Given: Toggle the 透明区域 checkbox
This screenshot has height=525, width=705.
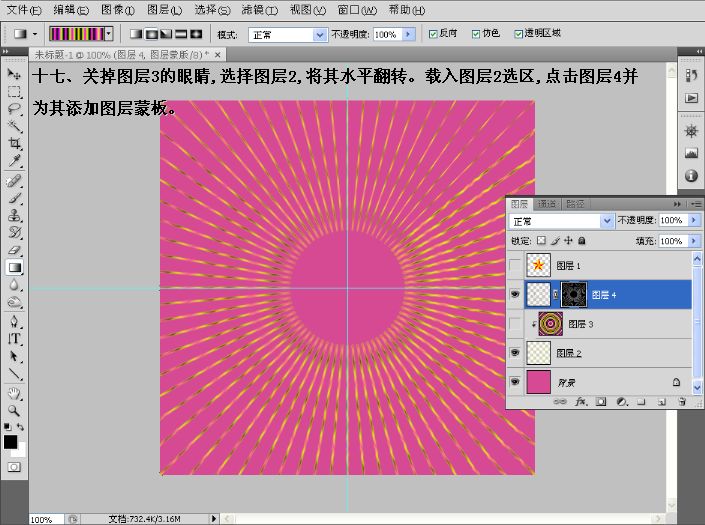Looking at the screenshot, I should tap(518, 34).
